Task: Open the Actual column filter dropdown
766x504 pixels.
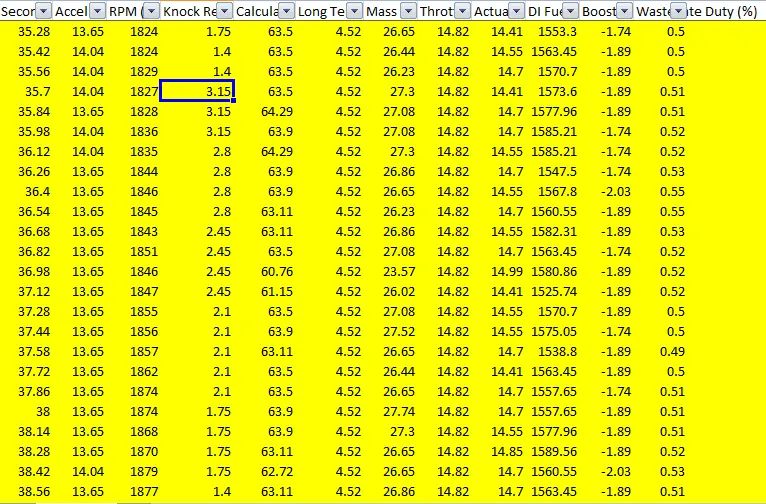Action: [516, 11]
